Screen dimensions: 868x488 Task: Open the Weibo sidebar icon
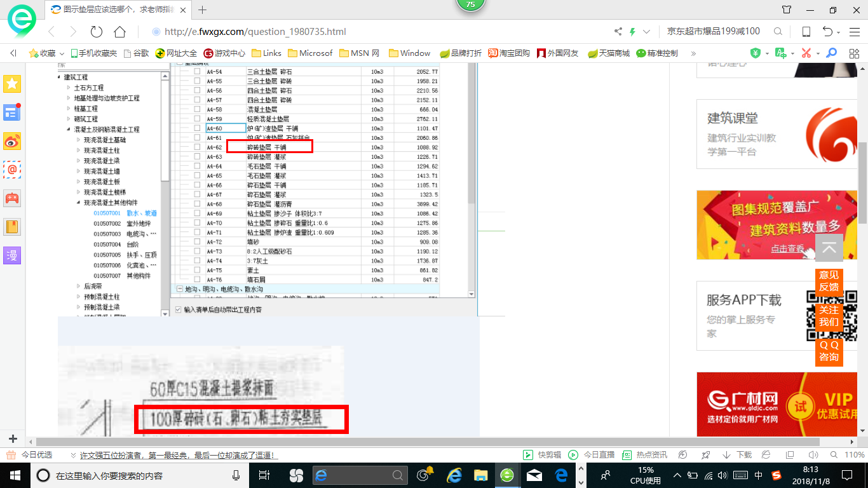pos(13,141)
